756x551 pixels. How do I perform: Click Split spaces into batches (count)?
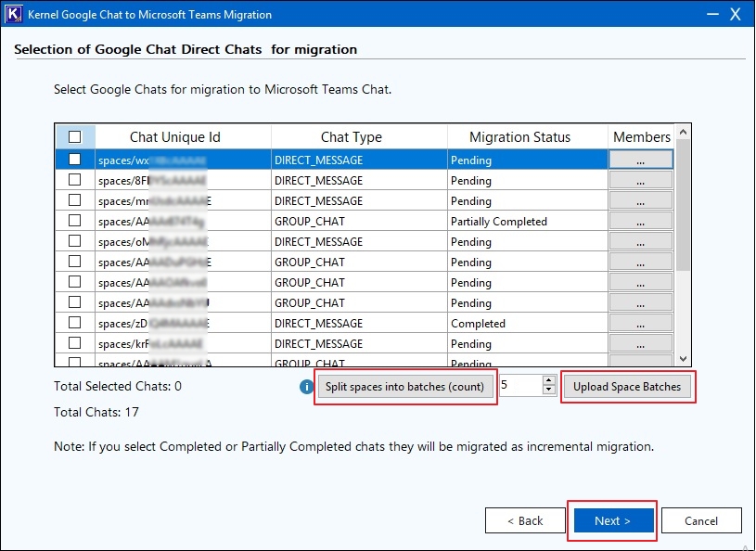pyautogui.click(x=405, y=387)
